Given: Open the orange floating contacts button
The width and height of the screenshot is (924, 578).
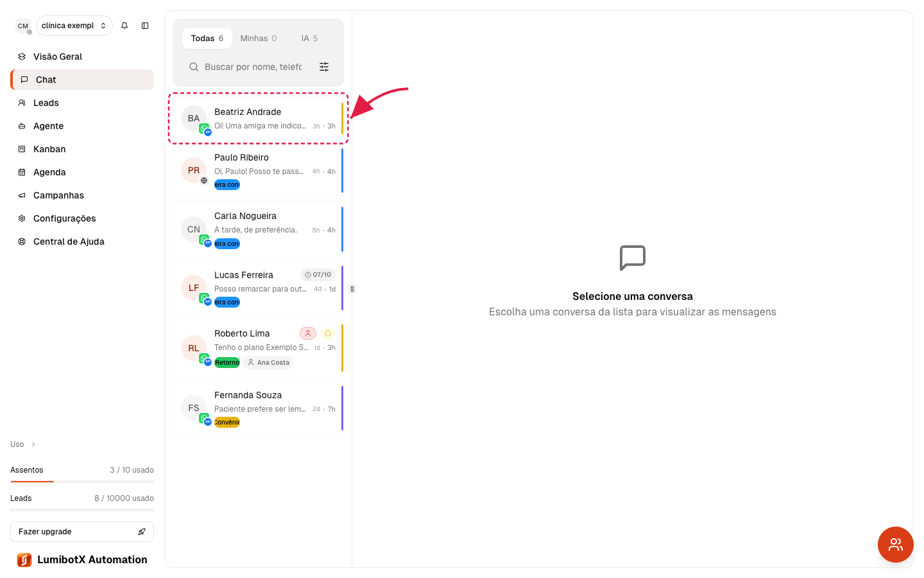Looking at the screenshot, I should coord(896,545).
